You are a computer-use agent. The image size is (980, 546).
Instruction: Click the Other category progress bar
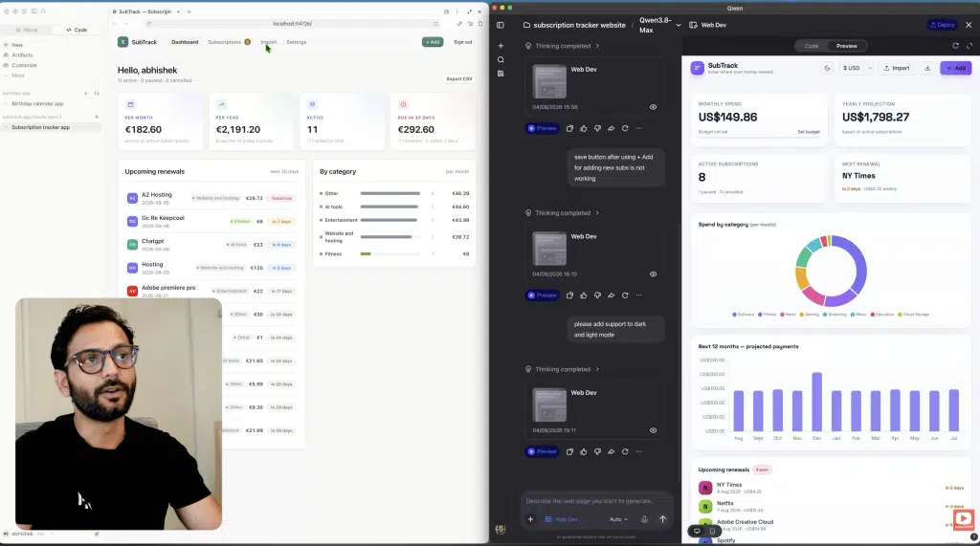[x=390, y=193]
